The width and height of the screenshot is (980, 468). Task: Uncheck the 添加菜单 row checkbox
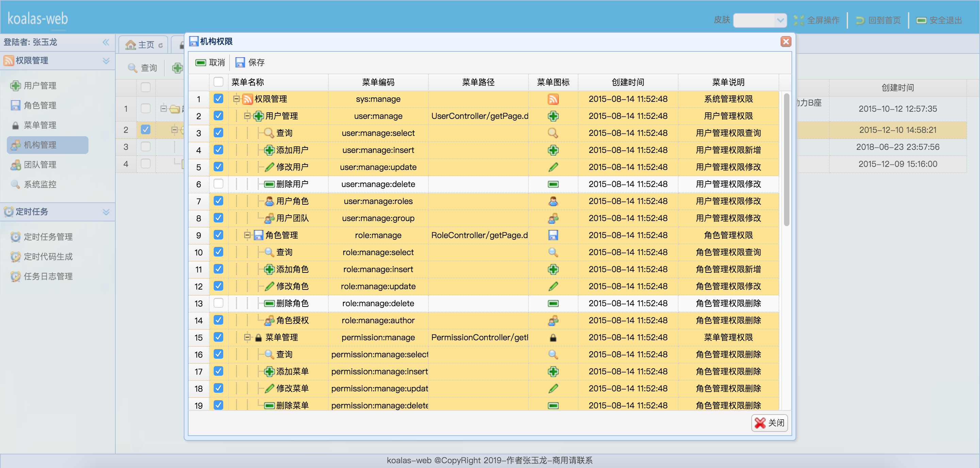click(x=218, y=371)
